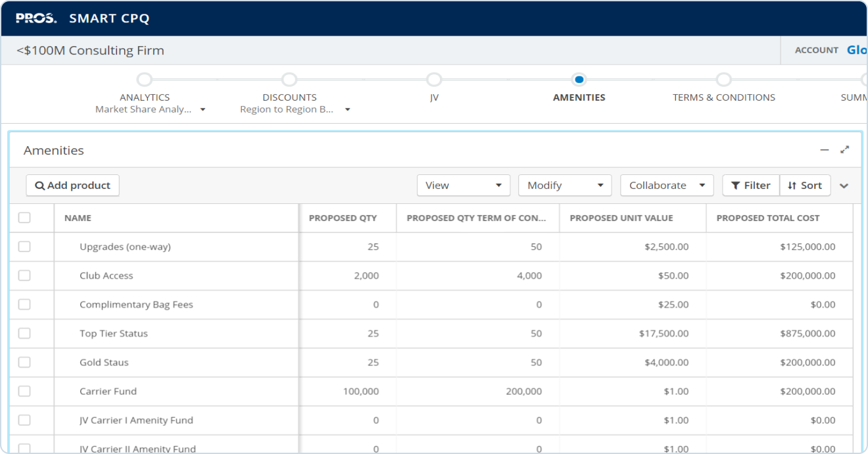This screenshot has height=454, width=868.
Task: Click the JV step circle
Action: point(434,80)
